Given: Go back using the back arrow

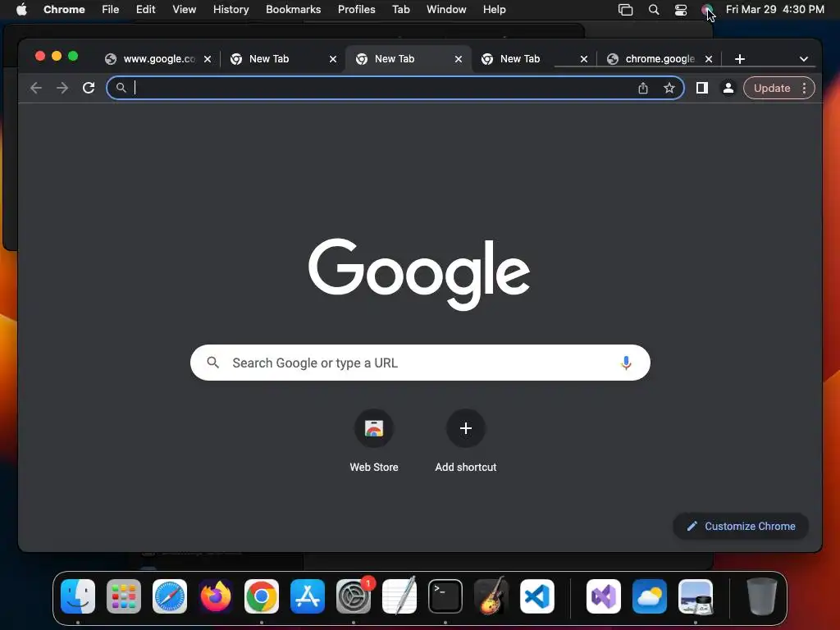Looking at the screenshot, I should (36, 88).
